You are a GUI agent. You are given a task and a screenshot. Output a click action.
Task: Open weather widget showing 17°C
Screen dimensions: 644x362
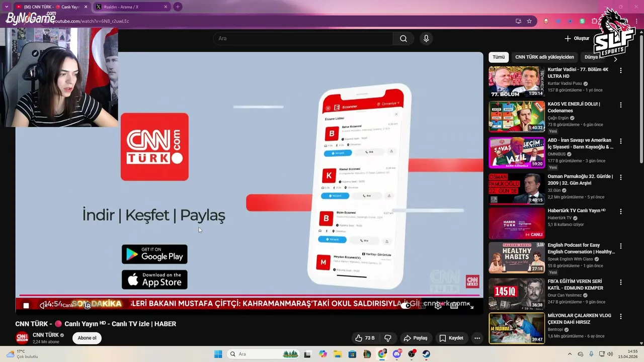(x=23, y=354)
